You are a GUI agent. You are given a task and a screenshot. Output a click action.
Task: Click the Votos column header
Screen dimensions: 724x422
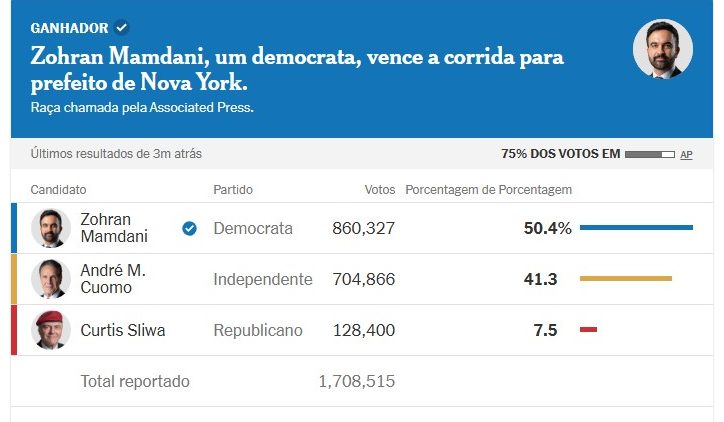coord(379,189)
